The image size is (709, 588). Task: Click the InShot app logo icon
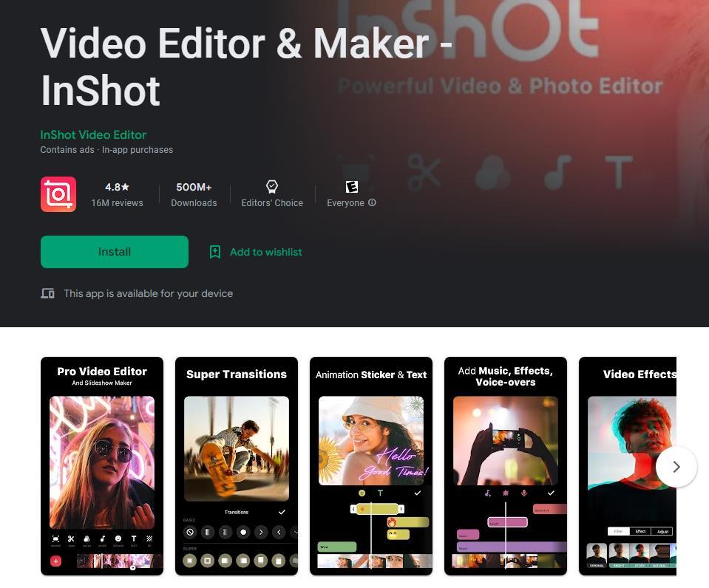click(58, 194)
